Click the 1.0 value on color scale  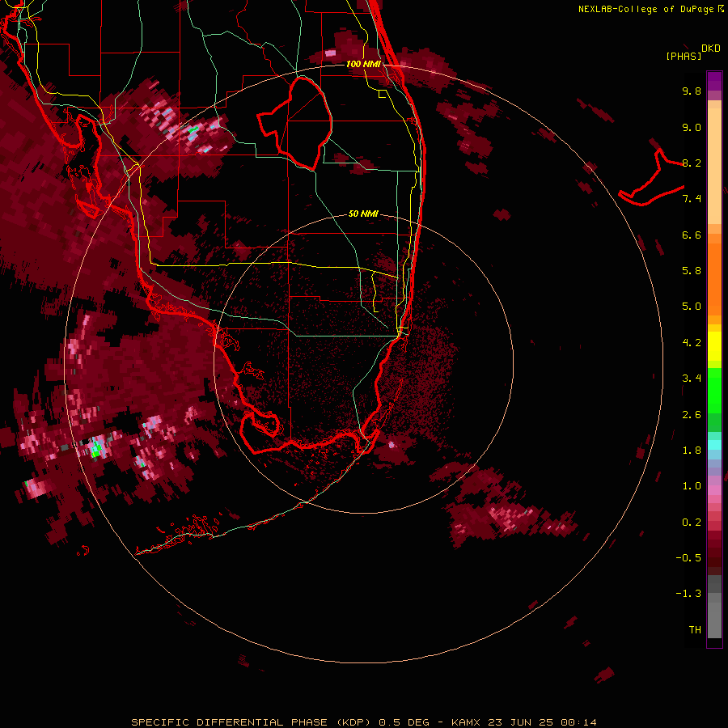coord(692,486)
